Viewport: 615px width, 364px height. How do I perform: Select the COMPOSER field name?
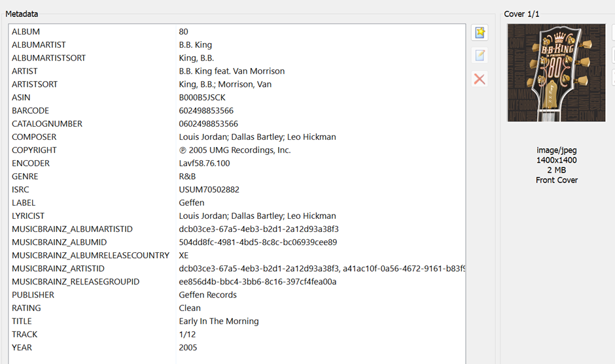34,137
